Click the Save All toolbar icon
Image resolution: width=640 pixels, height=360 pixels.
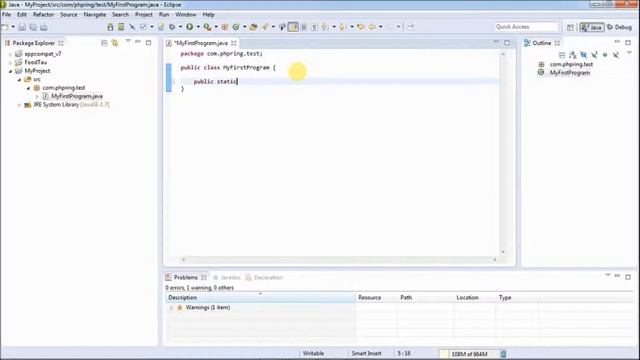33,27
